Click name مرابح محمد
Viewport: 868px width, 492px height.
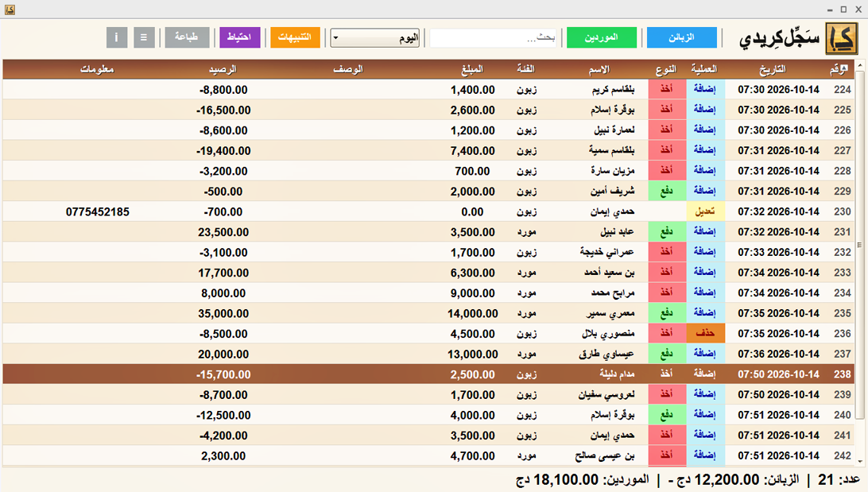coord(613,292)
